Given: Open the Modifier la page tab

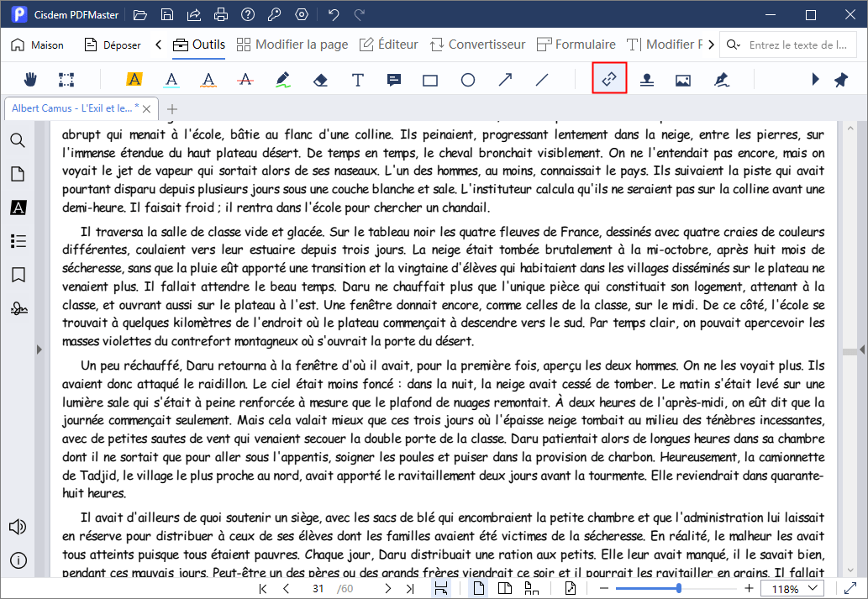Looking at the screenshot, I should [x=292, y=45].
